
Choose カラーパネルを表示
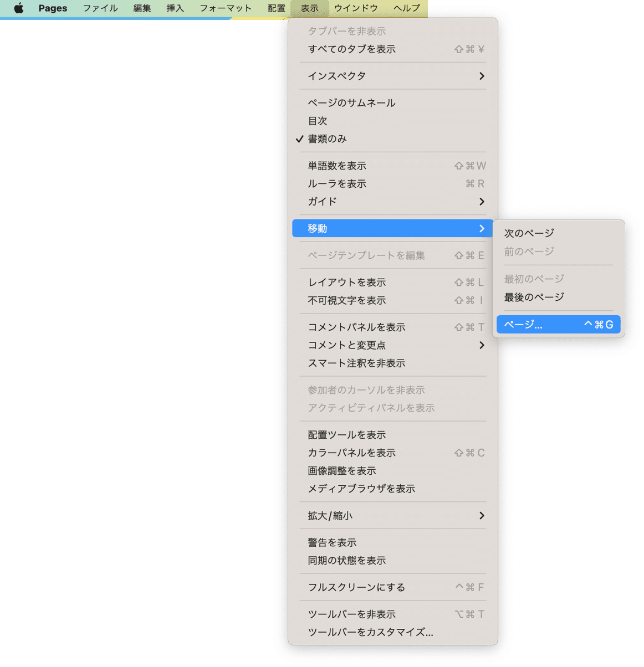point(393,453)
